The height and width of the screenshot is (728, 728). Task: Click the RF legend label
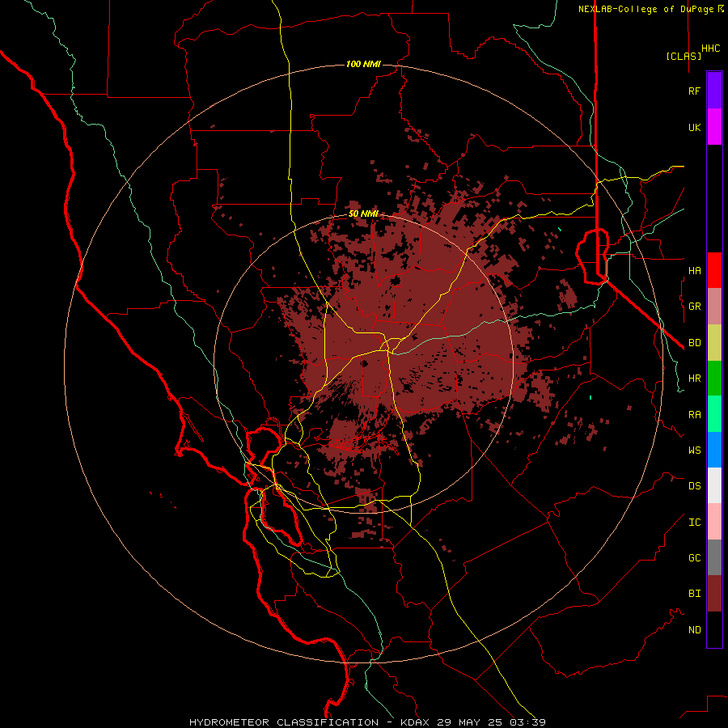[x=694, y=91]
